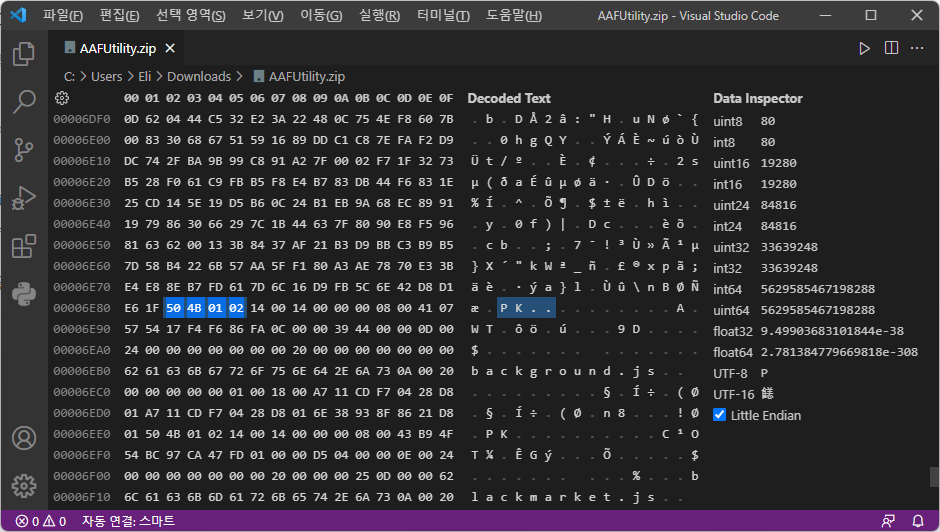
Task: Click the highlighted decoded P in 00006E80 row
Action: tap(504, 308)
